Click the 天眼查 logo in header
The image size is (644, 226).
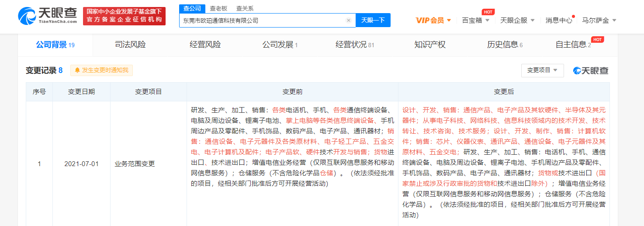48,16
